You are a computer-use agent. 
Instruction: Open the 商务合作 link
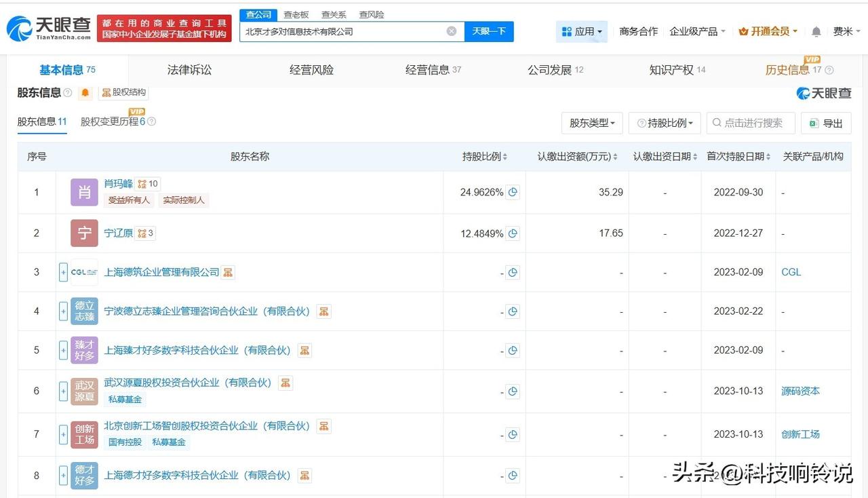point(639,31)
